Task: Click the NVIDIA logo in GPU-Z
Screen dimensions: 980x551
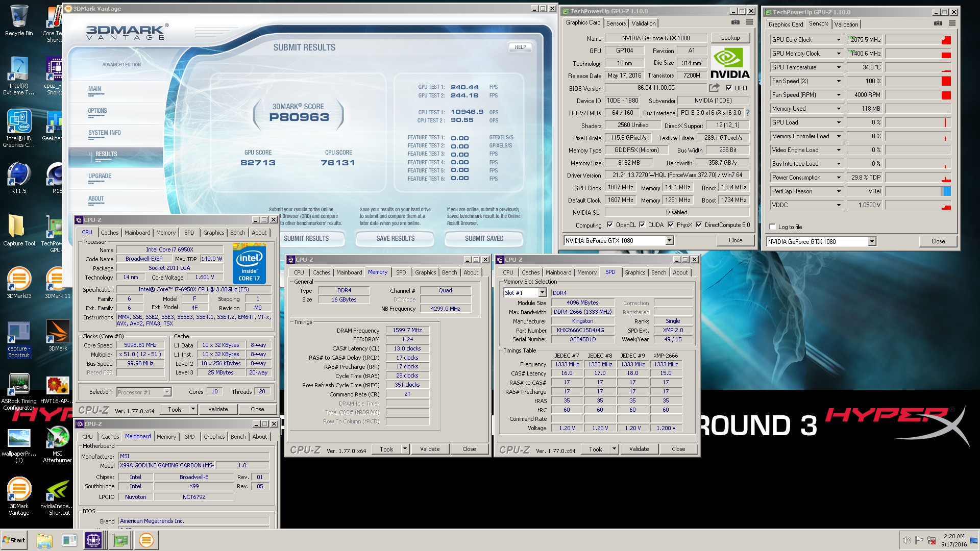Action: [x=730, y=63]
